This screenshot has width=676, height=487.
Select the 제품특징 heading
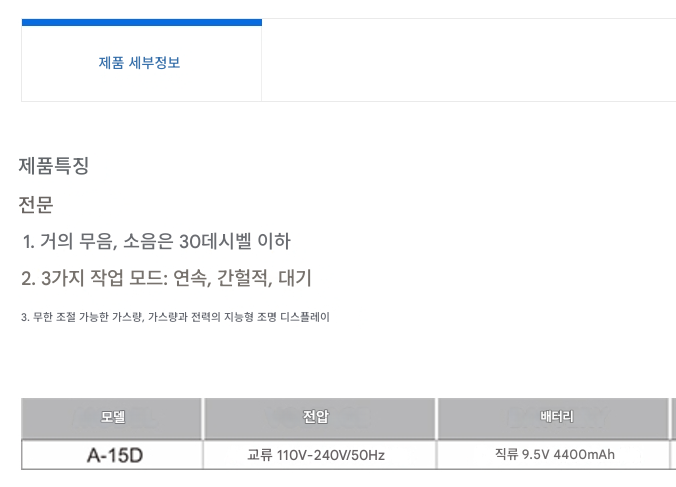[x=54, y=166]
